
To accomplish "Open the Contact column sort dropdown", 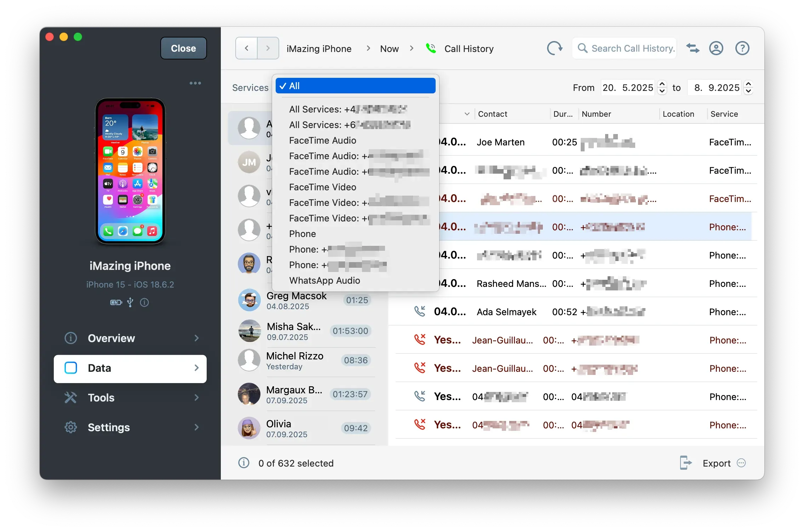I will pos(467,114).
